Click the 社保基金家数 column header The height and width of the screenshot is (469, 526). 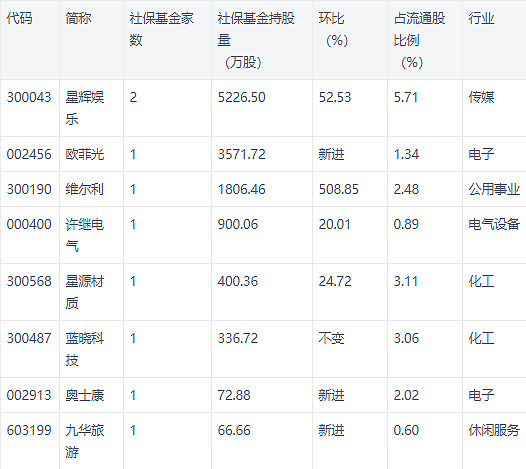(x=162, y=29)
